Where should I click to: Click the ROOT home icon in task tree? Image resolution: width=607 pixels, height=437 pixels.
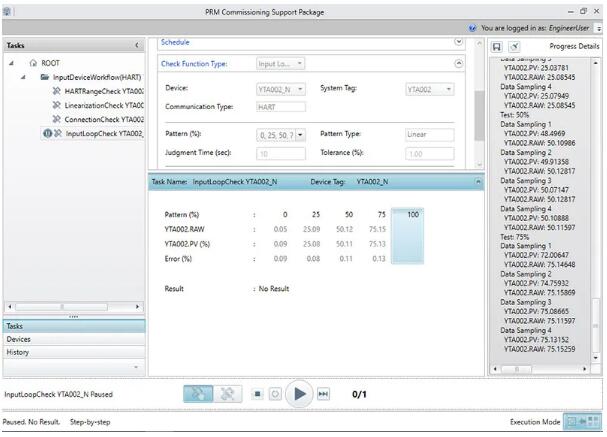tap(33, 63)
